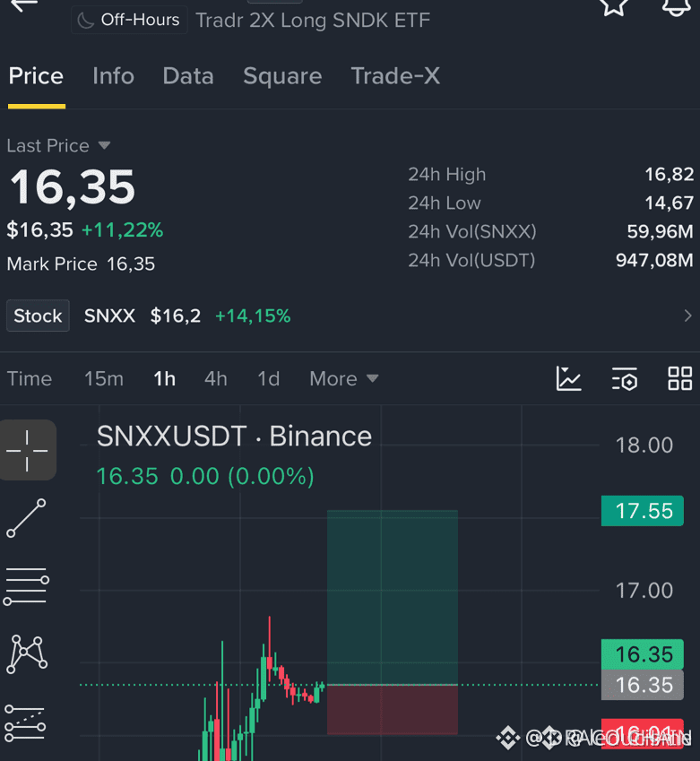
Task: Tap the 24h Vol(USDT) value 947,08M
Action: pyautogui.click(x=654, y=260)
